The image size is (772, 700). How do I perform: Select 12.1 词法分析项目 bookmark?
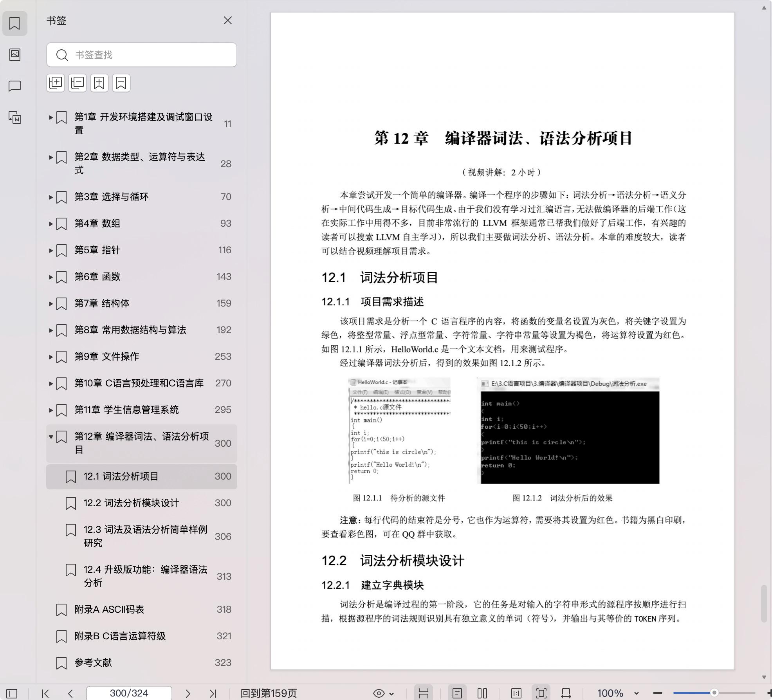click(x=141, y=476)
